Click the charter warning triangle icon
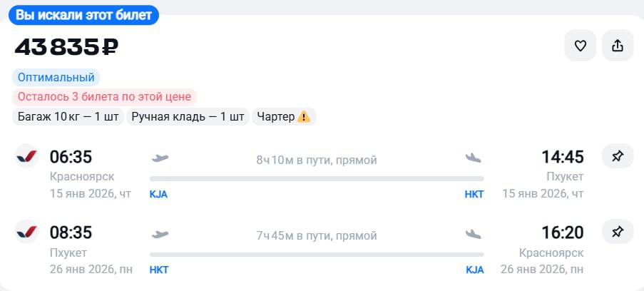 [305, 117]
